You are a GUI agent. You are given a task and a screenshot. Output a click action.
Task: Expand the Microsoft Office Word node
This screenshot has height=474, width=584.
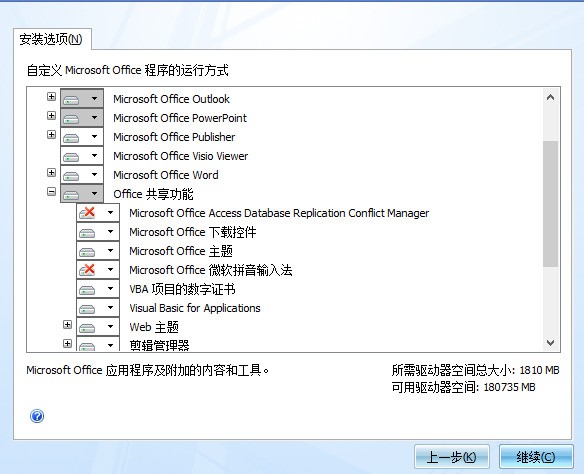[x=51, y=173]
